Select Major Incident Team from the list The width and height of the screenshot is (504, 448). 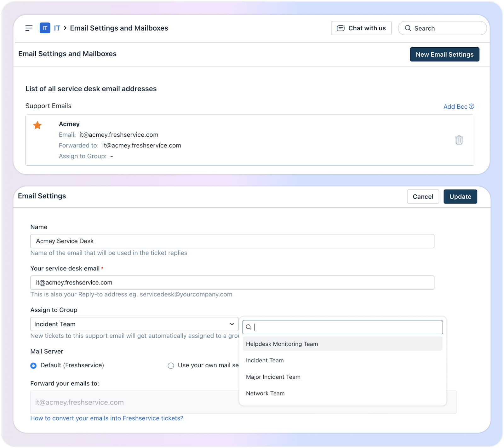[x=273, y=377]
